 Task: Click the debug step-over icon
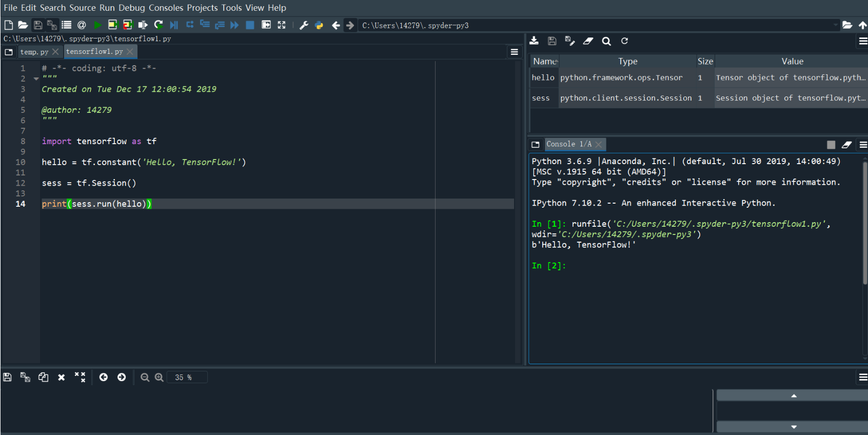coord(190,25)
